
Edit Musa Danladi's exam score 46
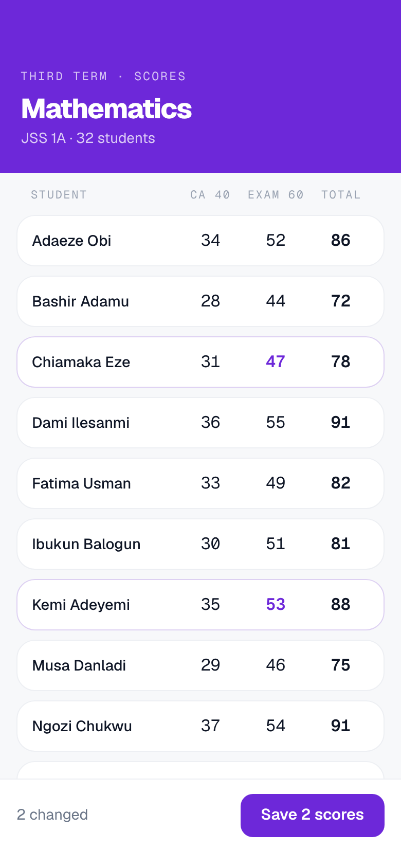click(276, 665)
